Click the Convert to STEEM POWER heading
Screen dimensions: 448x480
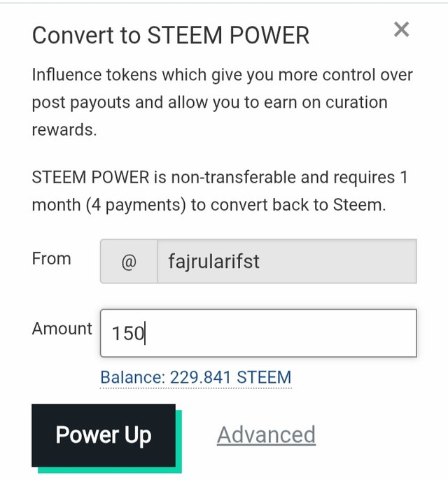click(x=171, y=35)
